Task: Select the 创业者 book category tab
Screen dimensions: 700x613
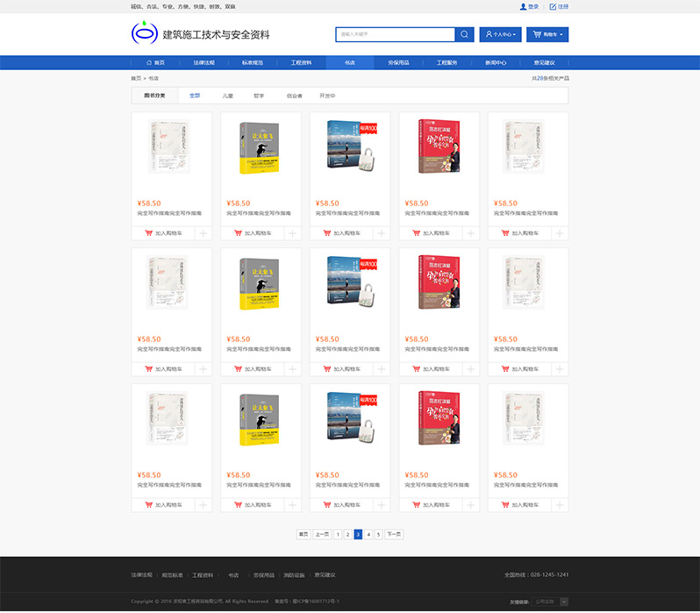Action: click(x=294, y=96)
